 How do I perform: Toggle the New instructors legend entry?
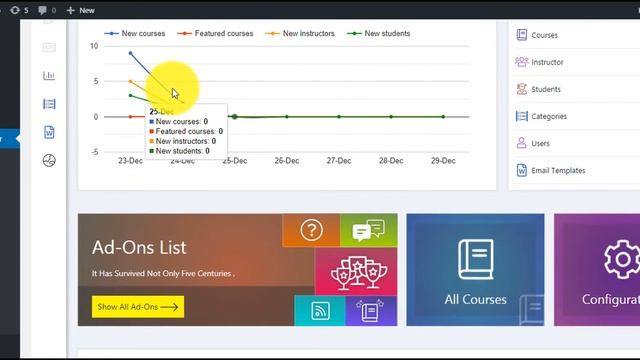[300, 33]
